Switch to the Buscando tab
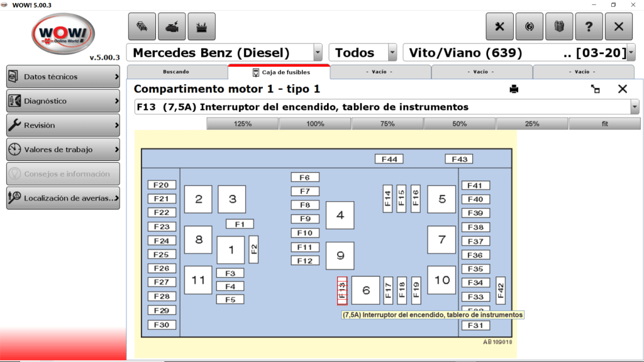The height and width of the screenshot is (362, 644). [x=176, y=72]
